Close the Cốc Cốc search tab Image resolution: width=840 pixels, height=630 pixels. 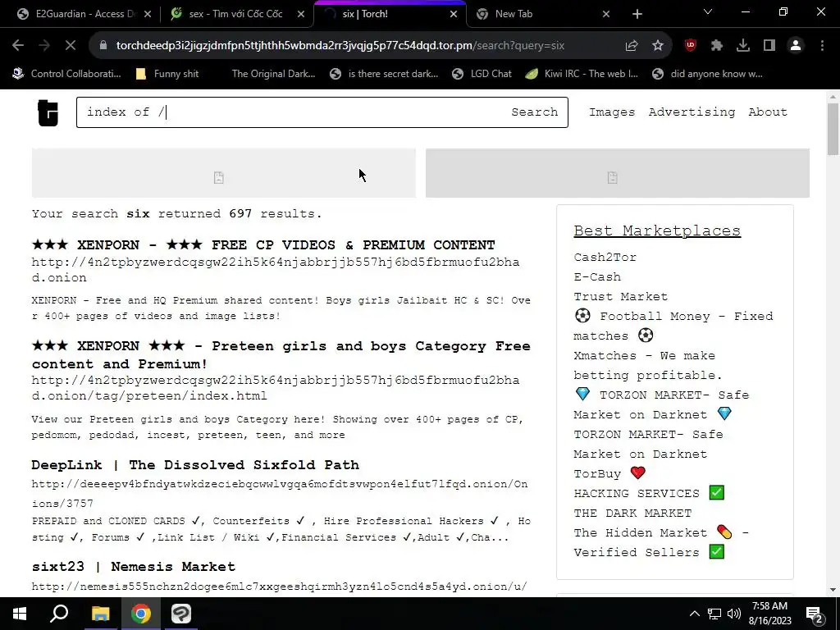click(301, 14)
